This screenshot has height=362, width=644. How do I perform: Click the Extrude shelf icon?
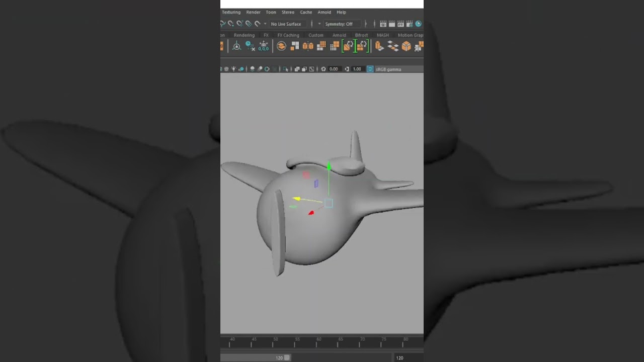[x=379, y=46]
